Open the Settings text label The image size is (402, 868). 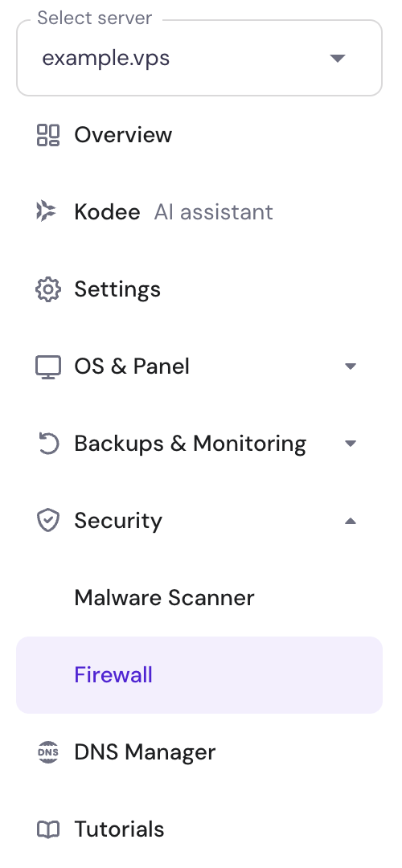point(117,289)
